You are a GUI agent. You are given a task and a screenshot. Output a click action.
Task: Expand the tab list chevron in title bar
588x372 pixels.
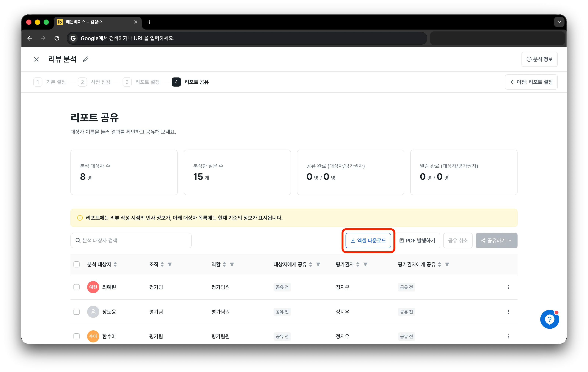[559, 22]
